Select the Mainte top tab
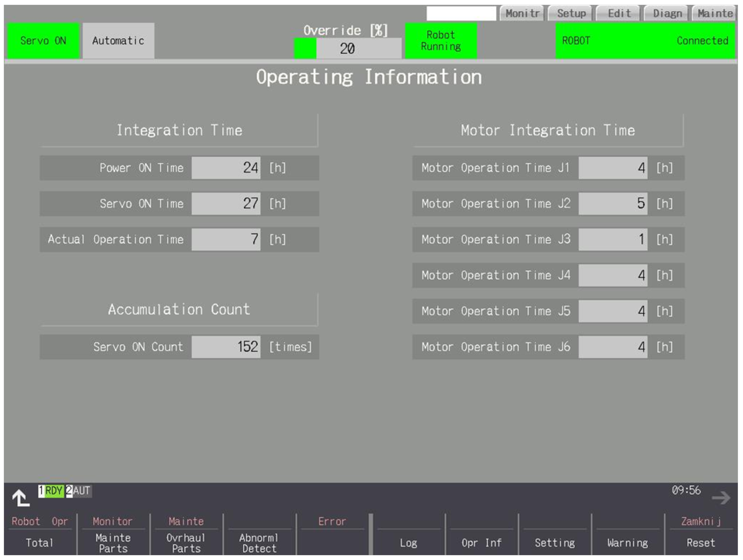 [714, 13]
